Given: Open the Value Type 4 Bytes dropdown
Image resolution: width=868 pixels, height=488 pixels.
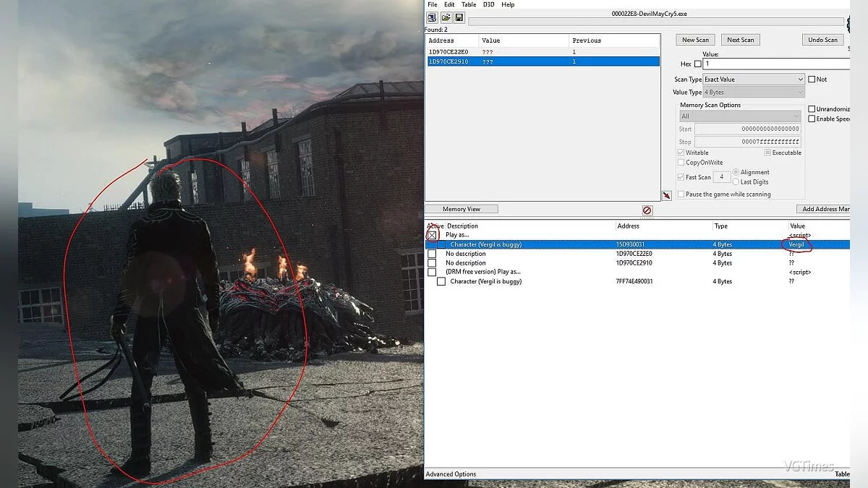Looking at the screenshot, I should click(x=753, y=93).
